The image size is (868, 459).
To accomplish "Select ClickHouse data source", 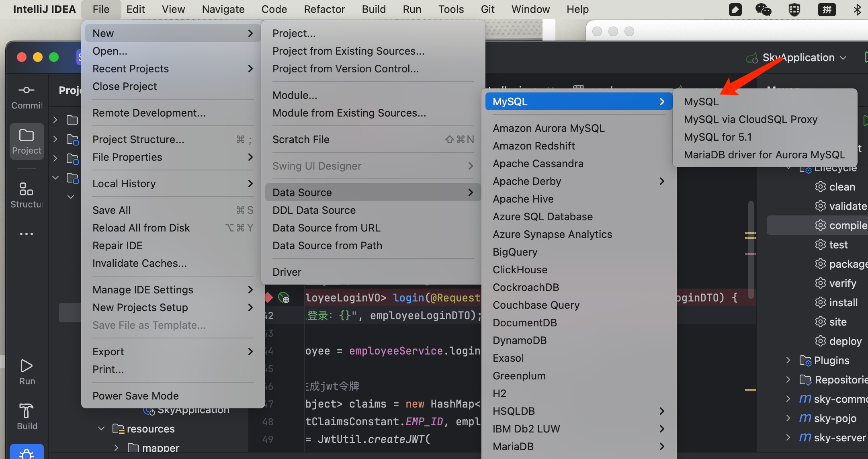I will point(520,270).
